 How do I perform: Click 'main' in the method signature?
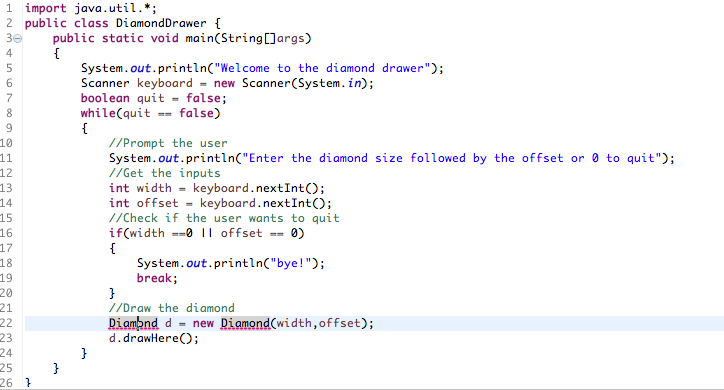(199, 38)
